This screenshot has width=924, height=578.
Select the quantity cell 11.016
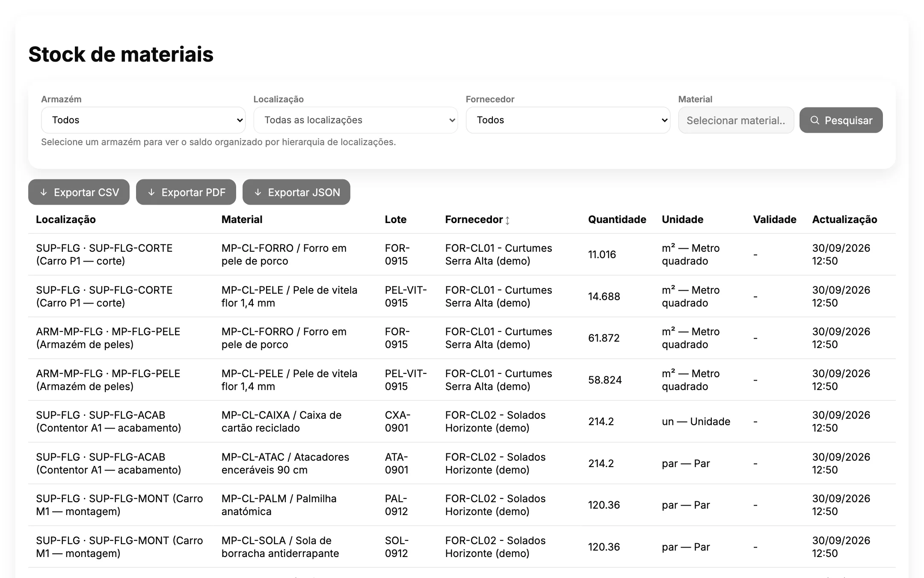pyautogui.click(x=602, y=254)
